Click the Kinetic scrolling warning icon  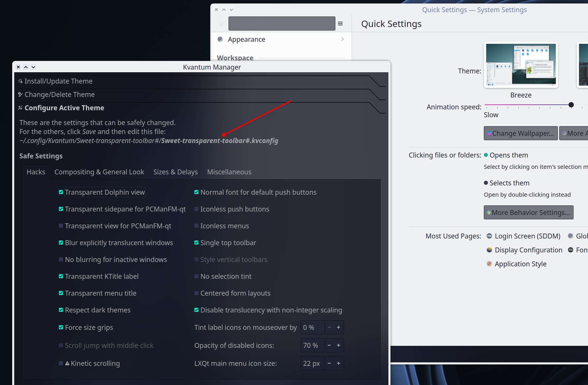pyautogui.click(x=67, y=363)
